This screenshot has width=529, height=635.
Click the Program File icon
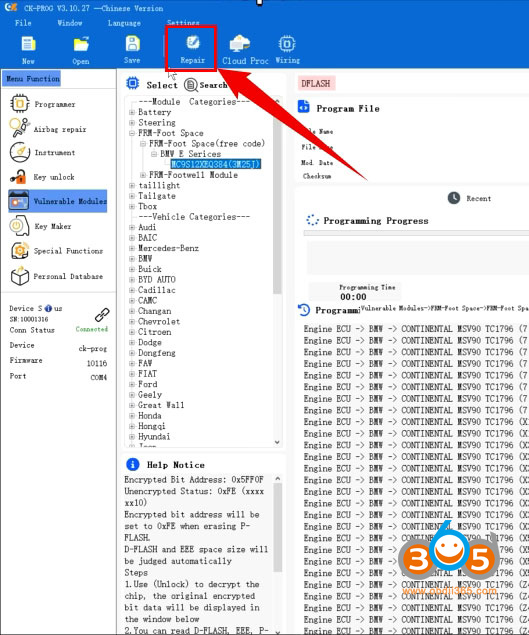click(304, 107)
